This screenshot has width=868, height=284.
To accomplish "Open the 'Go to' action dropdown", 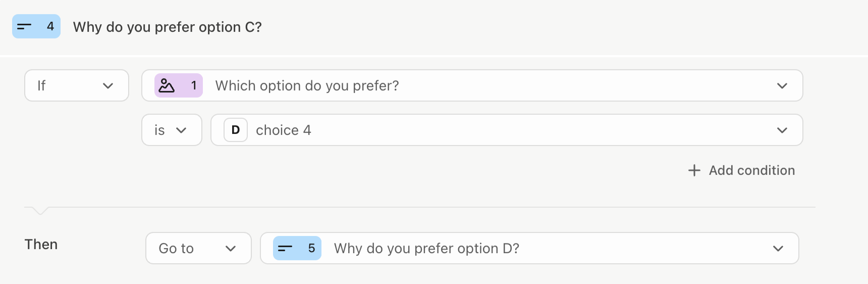I will click(x=198, y=248).
